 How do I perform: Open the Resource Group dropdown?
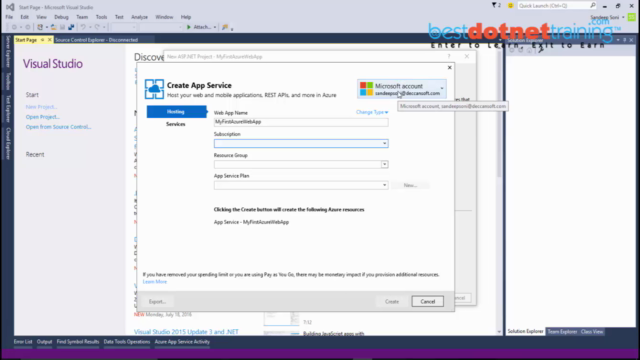click(x=384, y=164)
